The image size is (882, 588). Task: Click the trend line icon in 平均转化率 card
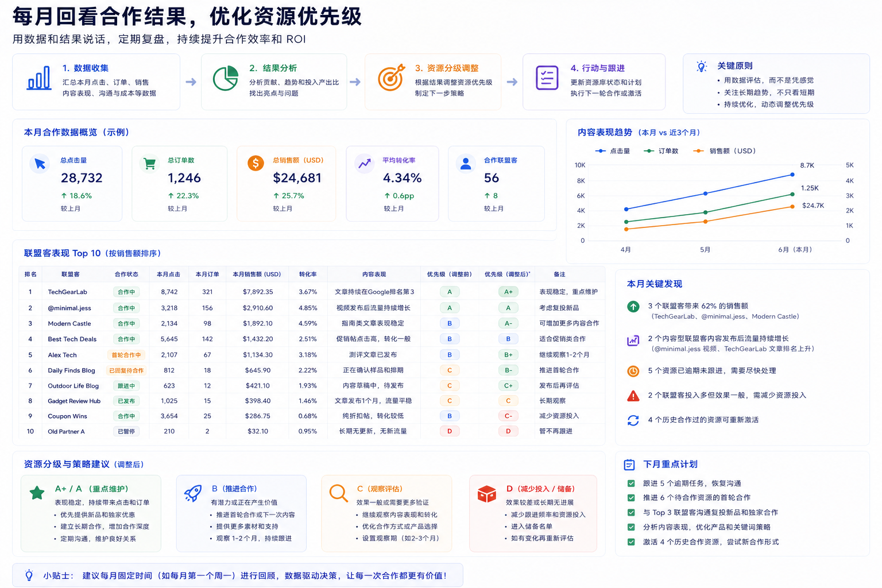(364, 164)
